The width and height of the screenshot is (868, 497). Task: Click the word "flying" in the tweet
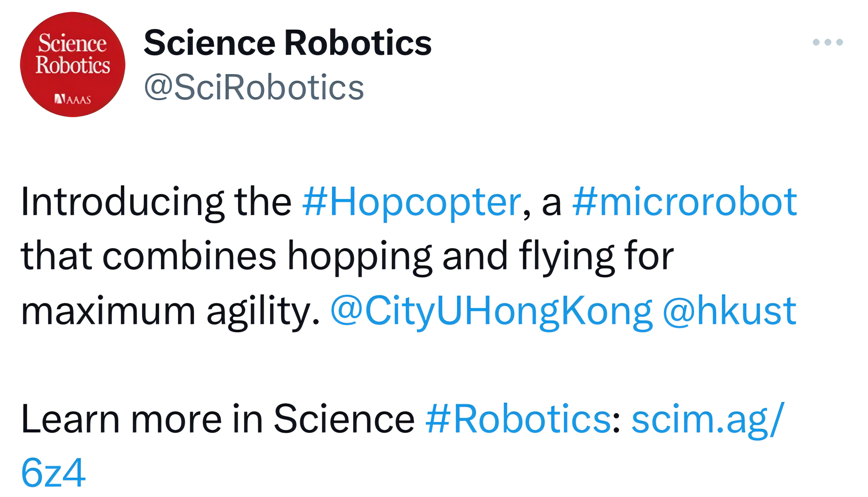click(x=567, y=256)
